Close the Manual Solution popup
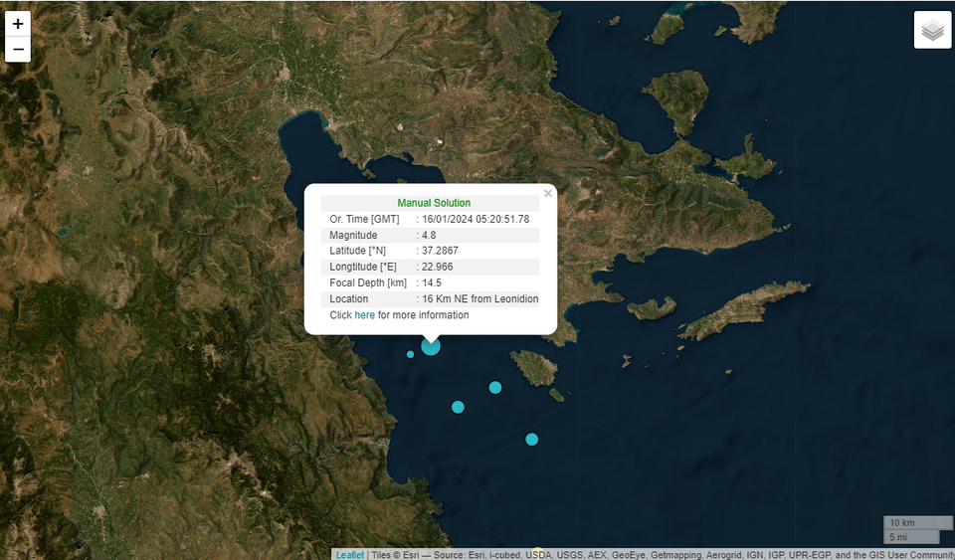This screenshot has height=560, width=955. (547, 194)
